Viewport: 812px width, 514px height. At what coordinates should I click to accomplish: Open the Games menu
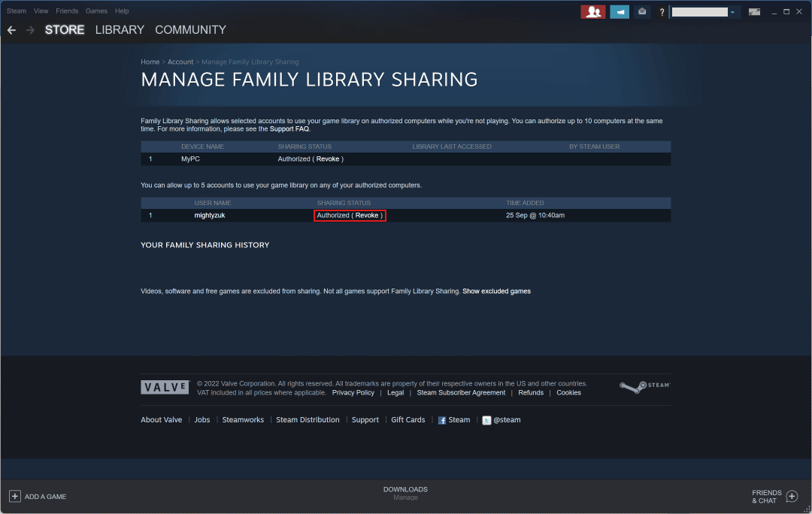(x=96, y=11)
